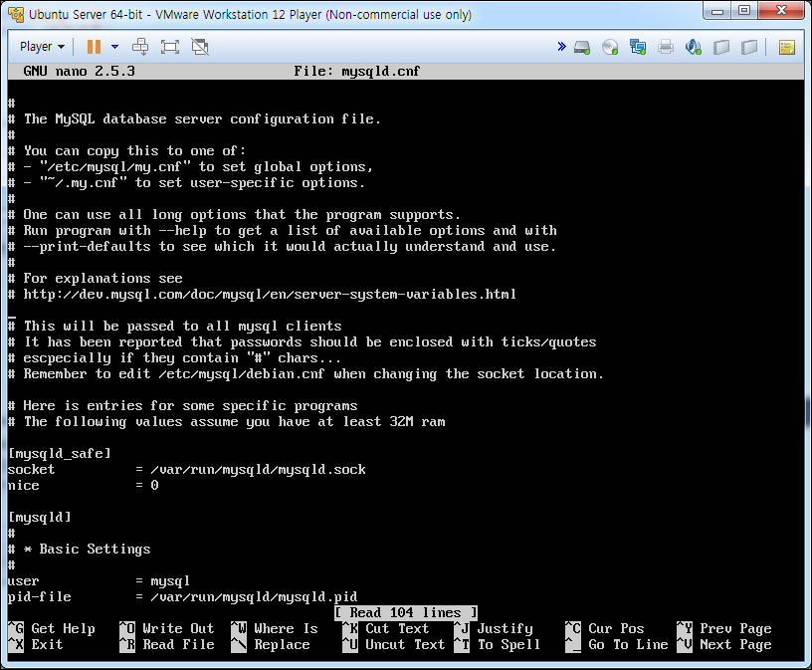Click the '^O Write Out' shortcut
The image size is (812, 670).
coord(167,628)
